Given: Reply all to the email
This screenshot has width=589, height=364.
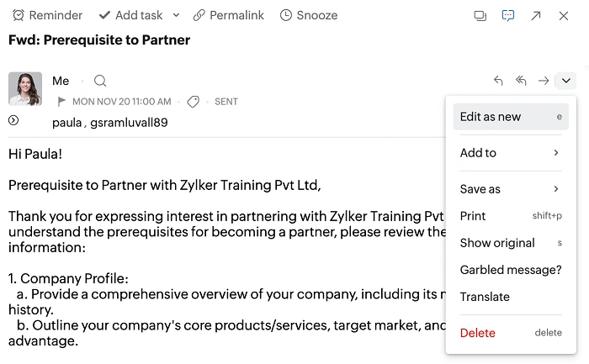Looking at the screenshot, I should [x=521, y=81].
